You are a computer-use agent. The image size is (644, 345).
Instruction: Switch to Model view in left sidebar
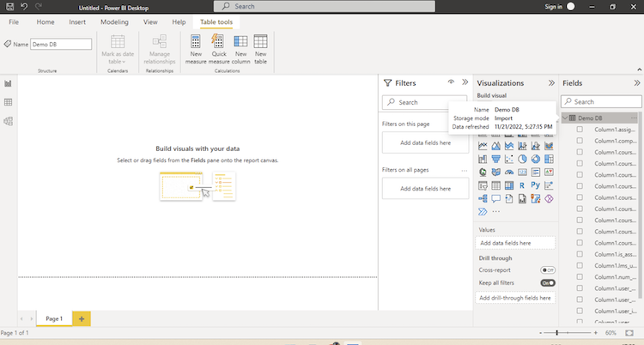point(9,121)
